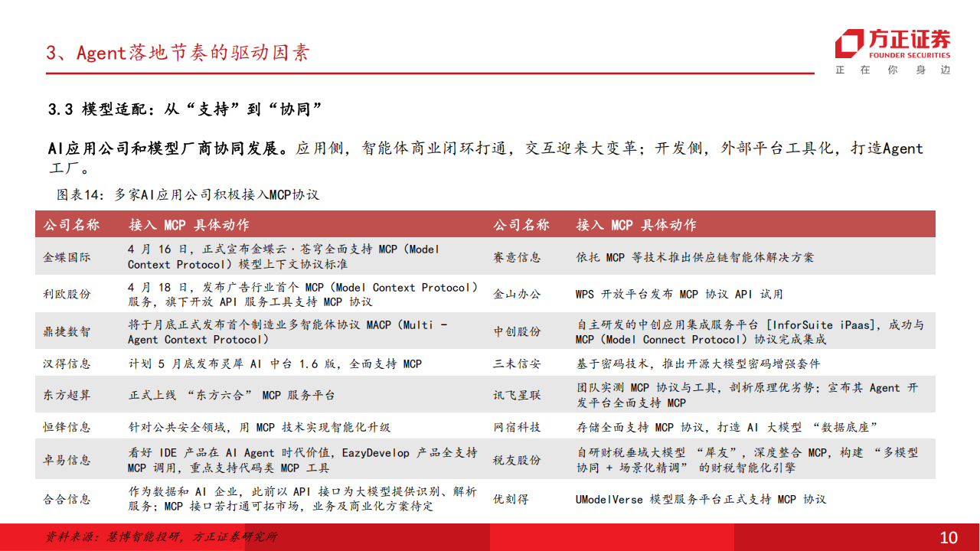Select the '鼎捷数智' company cell
The height and width of the screenshot is (551, 980).
point(67,332)
